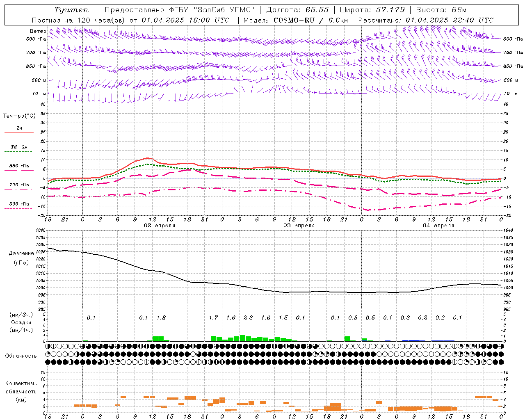
Task: Click the solid red "2м" legend line
Action: point(19,132)
